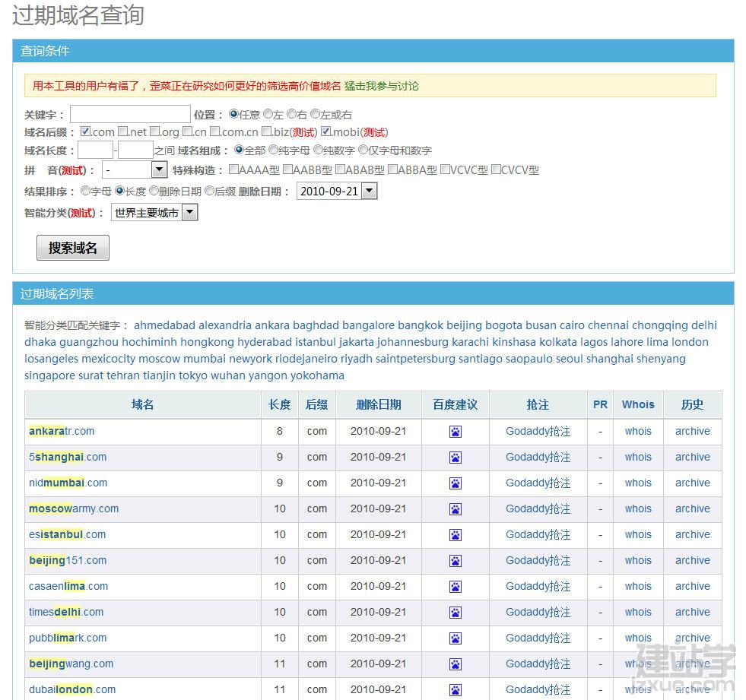Image resolution: width=746 pixels, height=700 pixels.
Task: Select the 纯数字 composition radio button
Action: pyautogui.click(x=319, y=150)
